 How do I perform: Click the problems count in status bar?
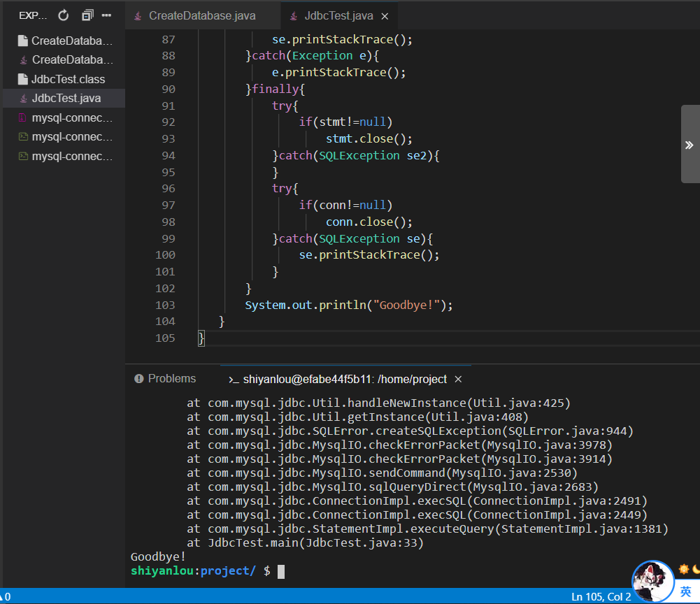(6, 596)
